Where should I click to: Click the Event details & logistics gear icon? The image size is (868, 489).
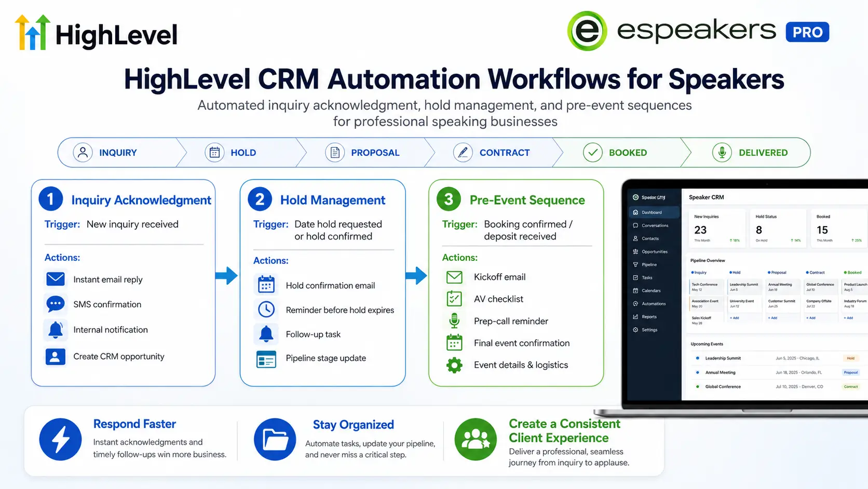pos(454,365)
